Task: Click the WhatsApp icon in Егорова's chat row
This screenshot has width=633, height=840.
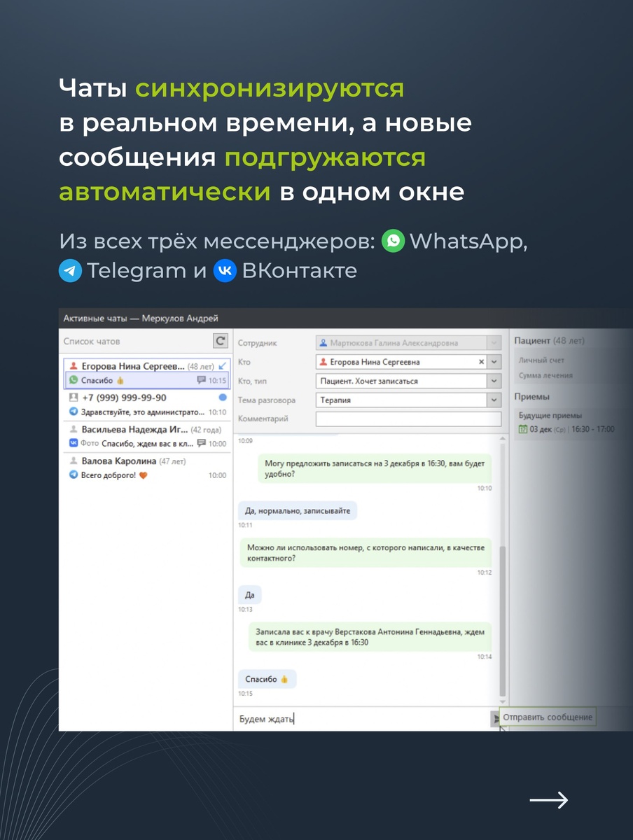Action: point(74,380)
